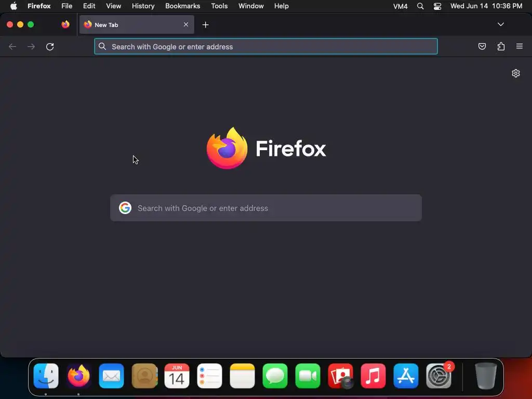Click the page search box
The image size is (532, 399).
265,208
